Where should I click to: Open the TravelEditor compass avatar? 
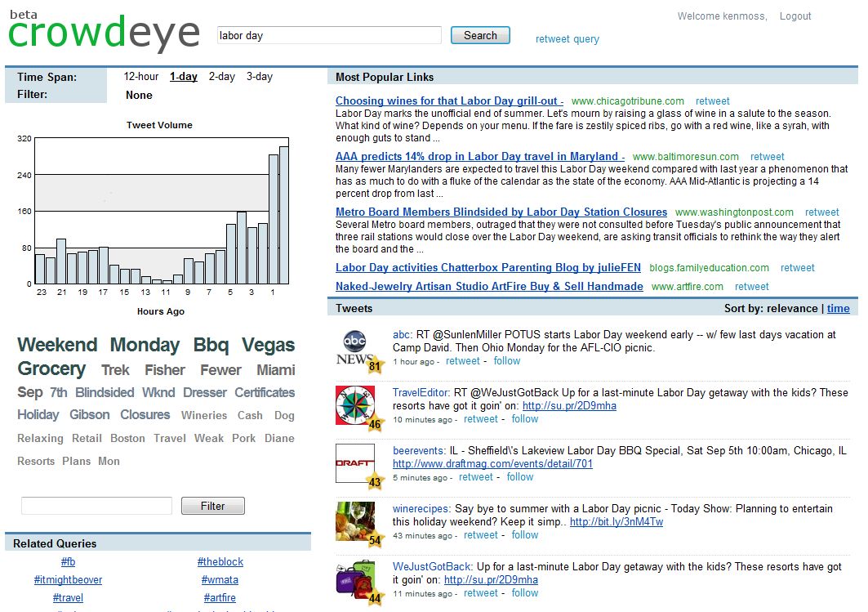(x=355, y=405)
